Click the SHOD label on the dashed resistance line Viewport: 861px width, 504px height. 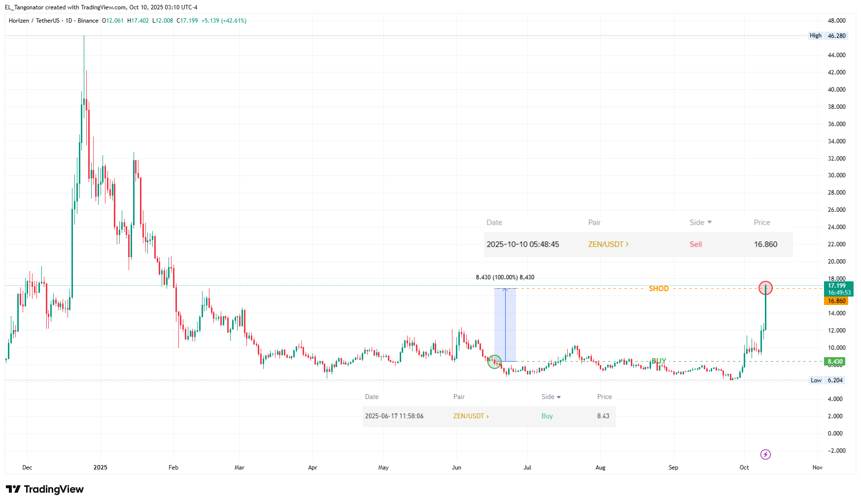(659, 289)
